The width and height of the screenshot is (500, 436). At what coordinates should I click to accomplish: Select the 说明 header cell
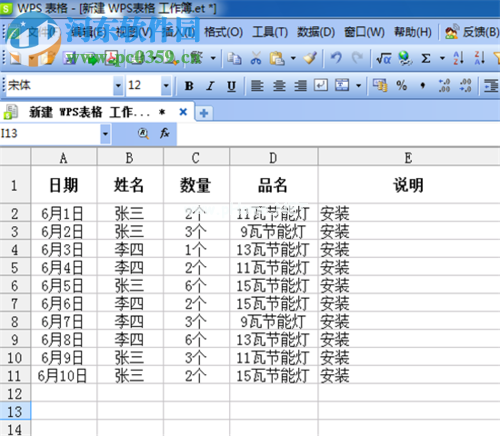409,185
